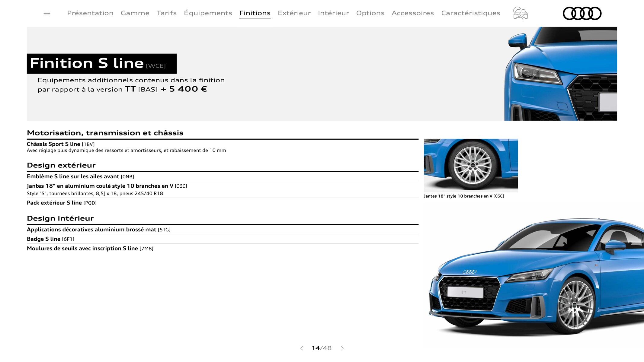This screenshot has height=362, width=644.
Task: Go to previous page arrow
Action: tap(301, 348)
